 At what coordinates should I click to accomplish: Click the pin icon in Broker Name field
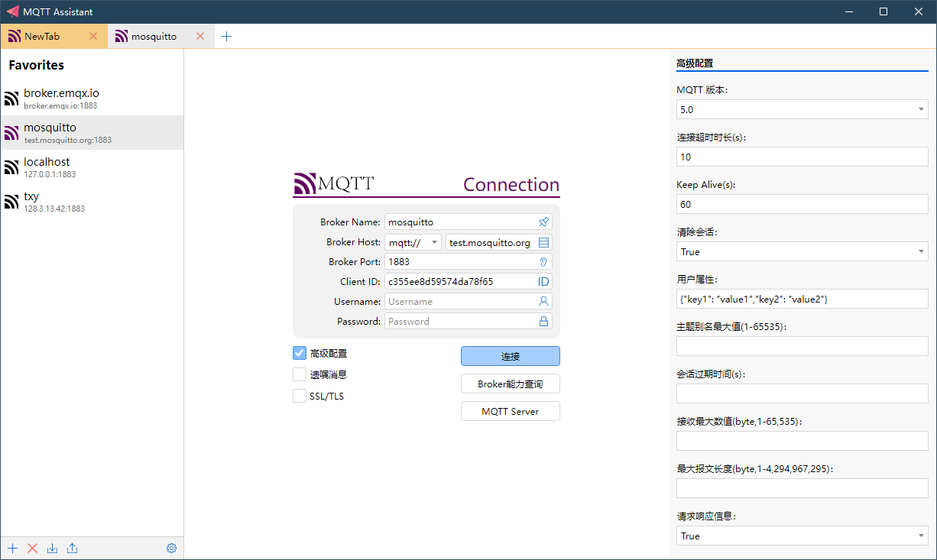[x=543, y=222]
